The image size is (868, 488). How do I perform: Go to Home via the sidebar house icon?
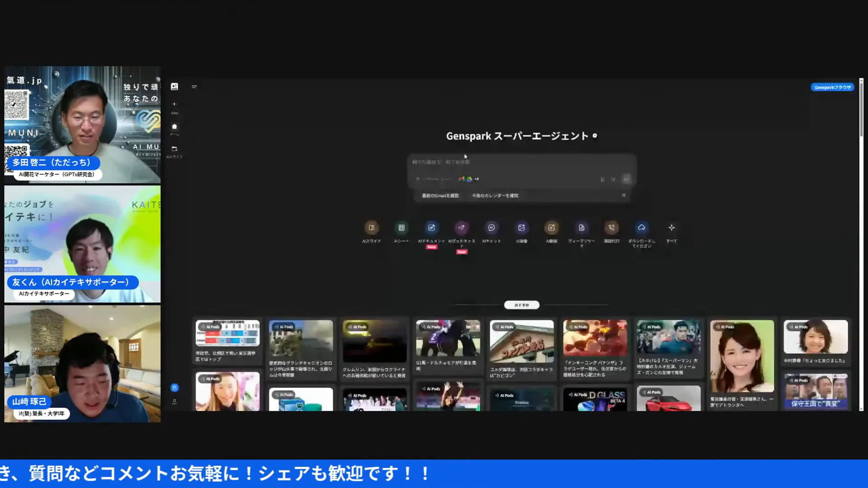coord(175,127)
